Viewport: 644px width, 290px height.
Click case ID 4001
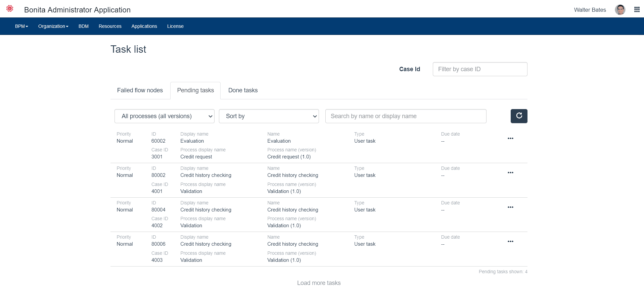click(x=157, y=191)
